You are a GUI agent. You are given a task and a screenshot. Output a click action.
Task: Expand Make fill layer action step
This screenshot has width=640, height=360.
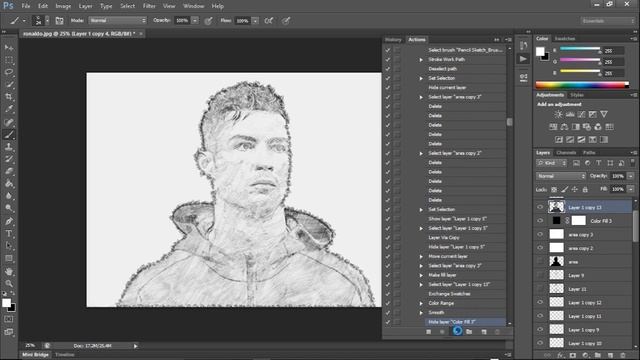(x=421, y=275)
